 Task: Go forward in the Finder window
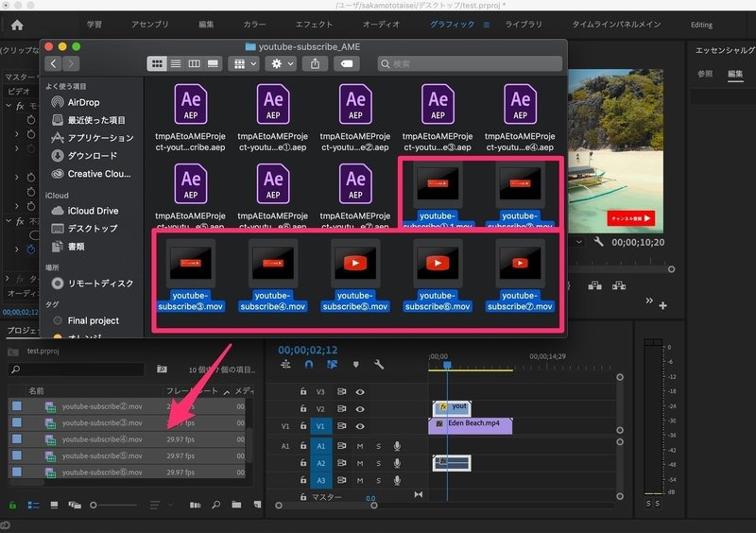(71, 63)
